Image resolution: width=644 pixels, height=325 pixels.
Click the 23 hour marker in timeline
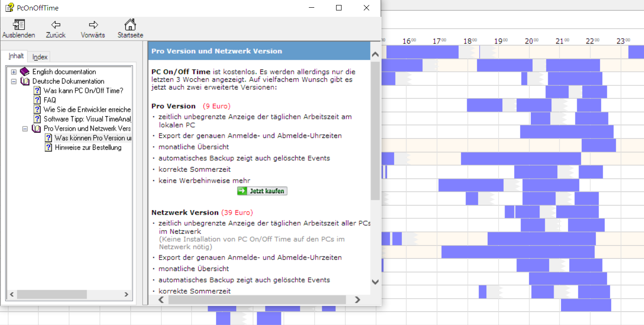[x=623, y=41]
